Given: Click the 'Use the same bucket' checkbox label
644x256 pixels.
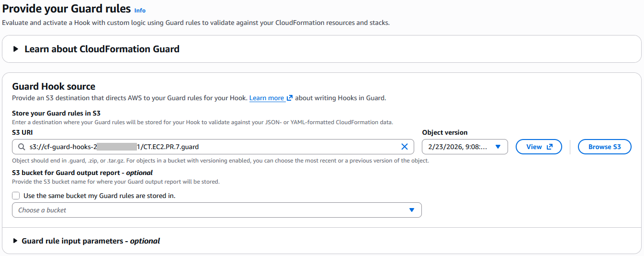Looking at the screenshot, I should point(99,196).
